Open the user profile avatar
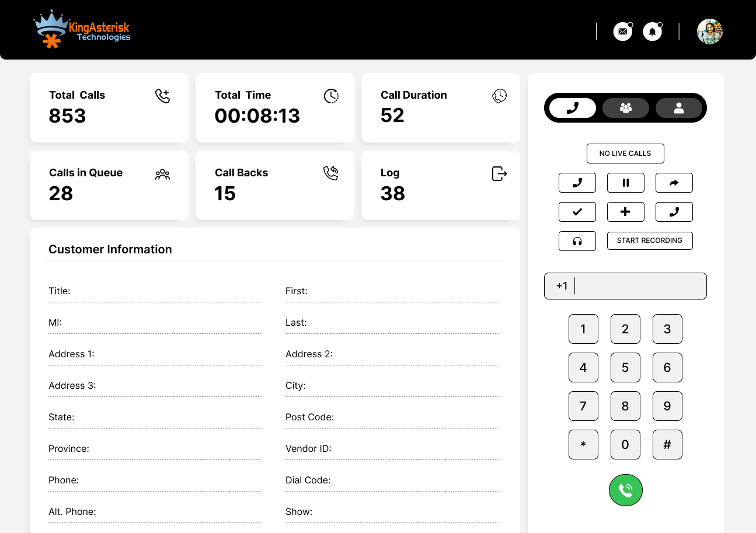This screenshot has height=533, width=756. click(x=710, y=32)
